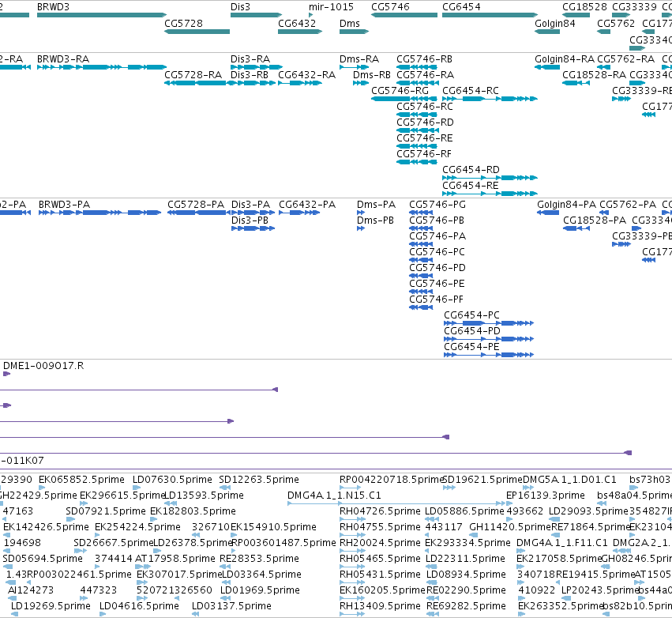Click the CG18528-RA transcript
Image resolution: width=672 pixels, height=618 pixels.
pyautogui.click(x=576, y=83)
